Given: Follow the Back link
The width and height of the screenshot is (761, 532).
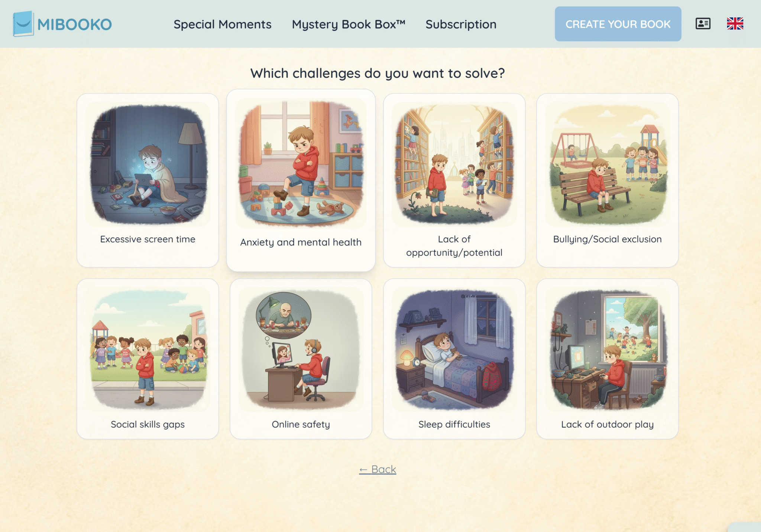Looking at the screenshot, I should [x=378, y=469].
